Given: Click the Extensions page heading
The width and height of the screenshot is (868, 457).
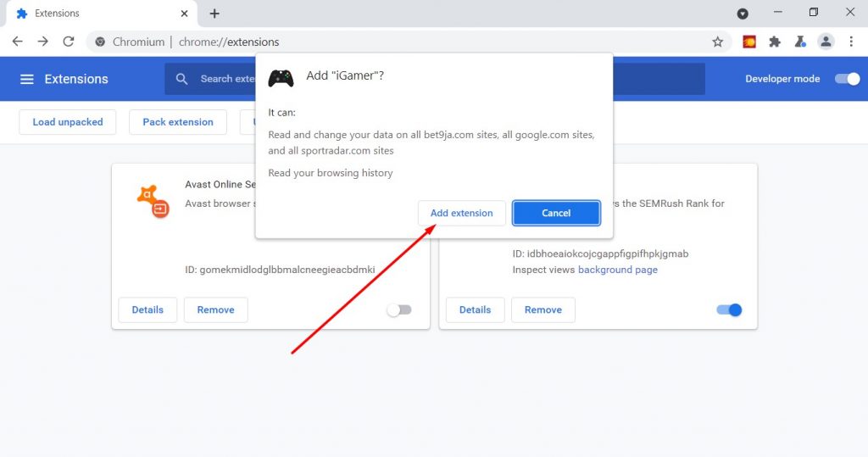Looking at the screenshot, I should pyautogui.click(x=76, y=79).
